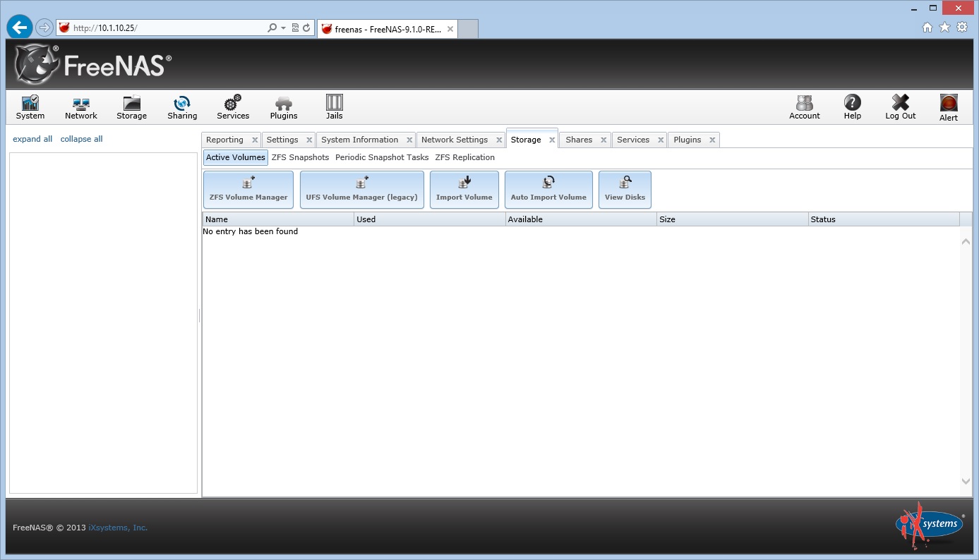
Task: Refresh the page with the reload icon
Action: point(306,28)
